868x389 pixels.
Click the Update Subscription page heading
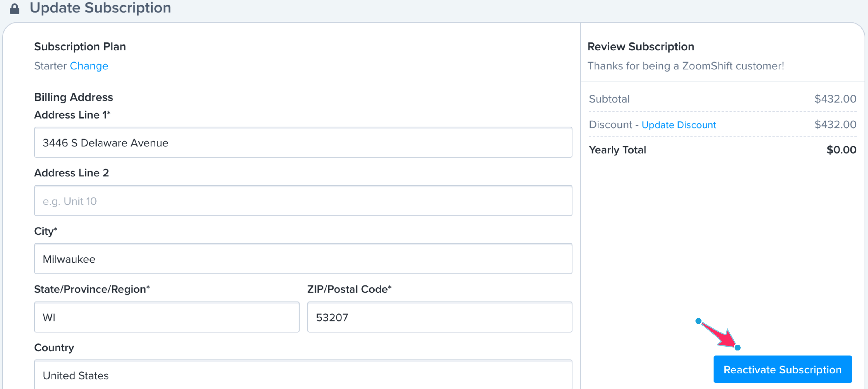100,8
